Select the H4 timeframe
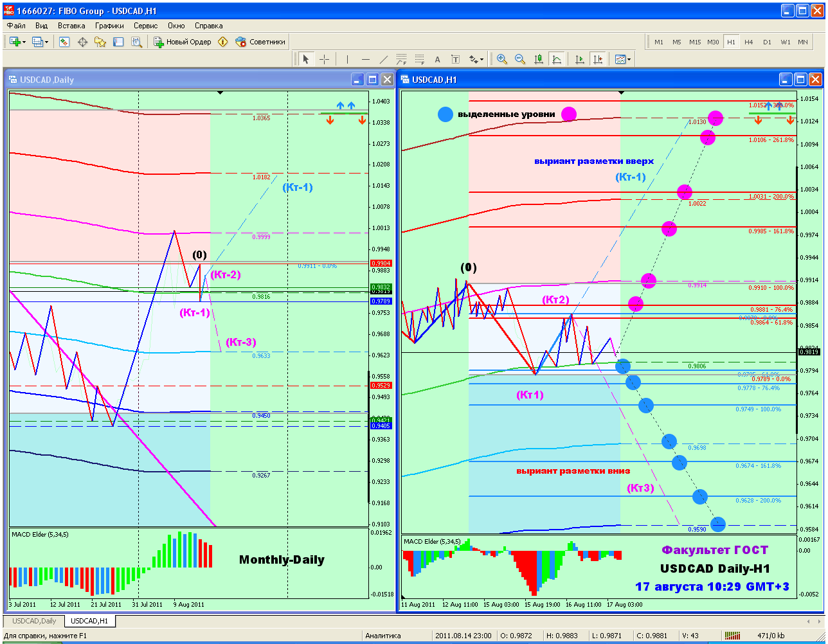Viewport: 828px width, 644px height. coord(749,42)
